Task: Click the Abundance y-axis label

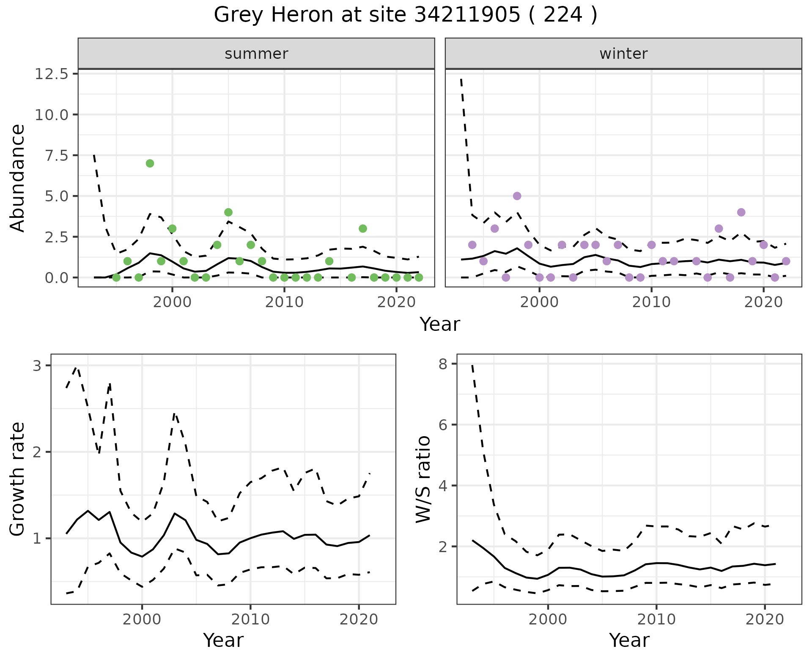Action: (18, 178)
